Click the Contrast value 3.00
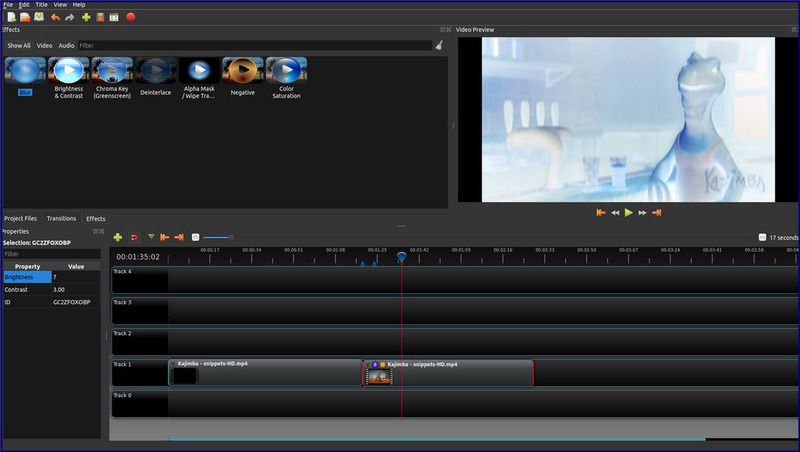The height and width of the screenshot is (452, 800). pos(59,289)
